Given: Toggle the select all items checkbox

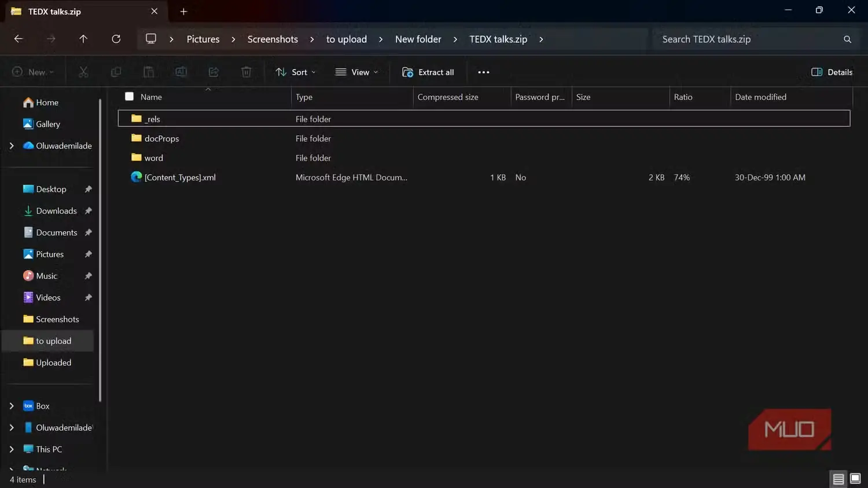Looking at the screenshot, I should (x=129, y=97).
